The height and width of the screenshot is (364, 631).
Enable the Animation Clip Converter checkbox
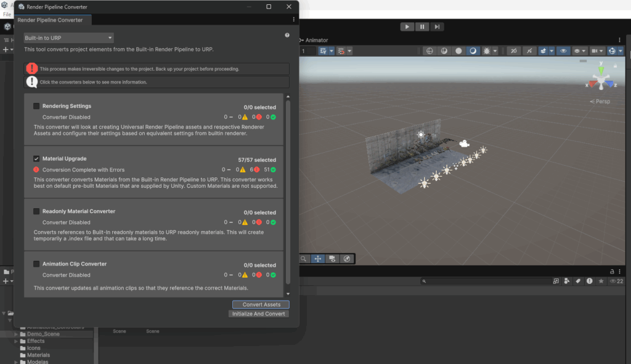(36, 264)
